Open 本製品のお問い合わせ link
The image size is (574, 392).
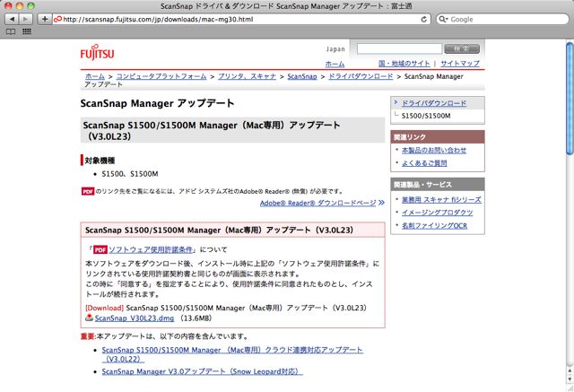(x=434, y=150)
